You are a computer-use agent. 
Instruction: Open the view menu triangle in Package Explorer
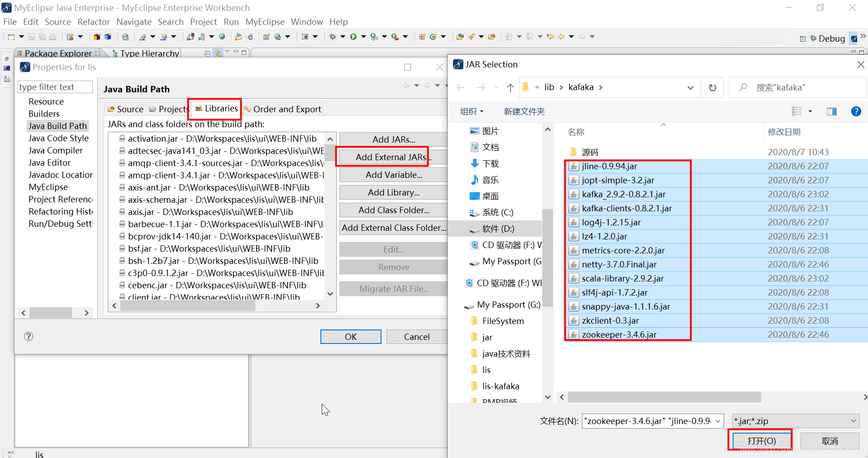[227, 52]
